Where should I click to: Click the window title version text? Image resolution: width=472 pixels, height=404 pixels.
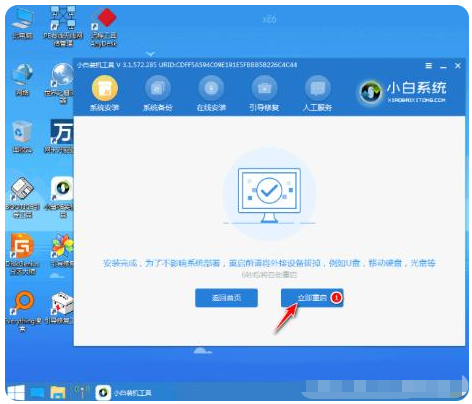187,65
